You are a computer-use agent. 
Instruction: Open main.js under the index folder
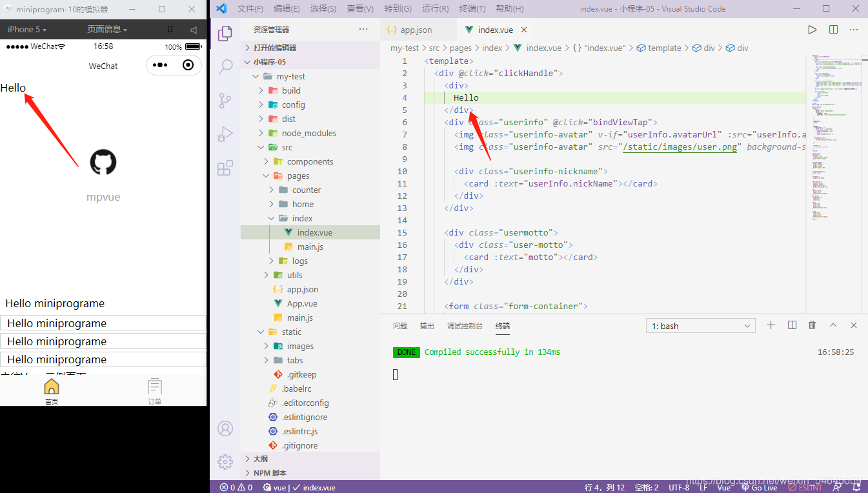[310, 246]
